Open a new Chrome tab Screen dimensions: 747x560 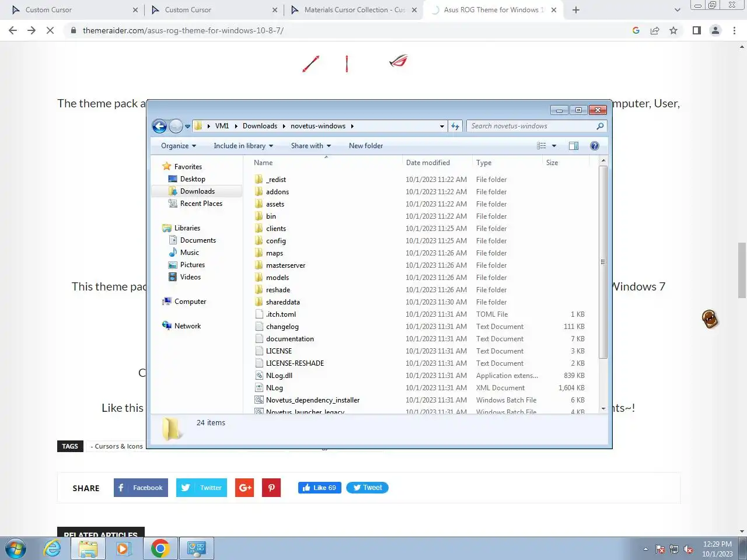tap(576, 10)
